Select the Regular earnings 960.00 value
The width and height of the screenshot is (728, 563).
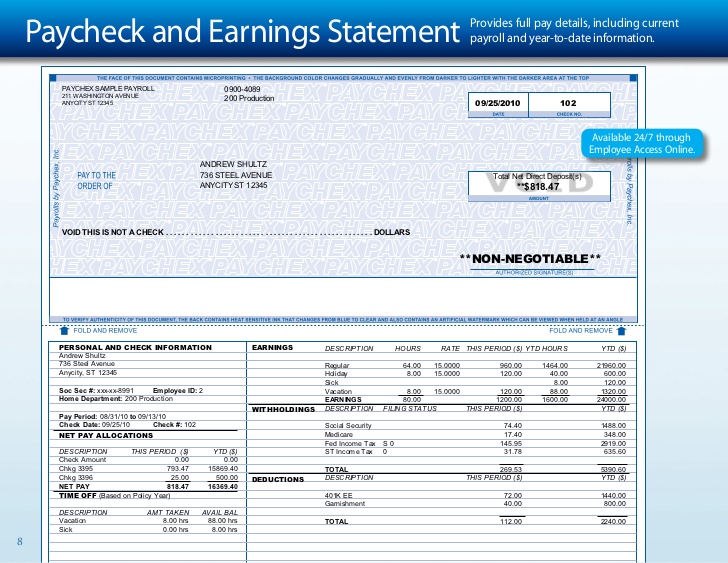511,366
